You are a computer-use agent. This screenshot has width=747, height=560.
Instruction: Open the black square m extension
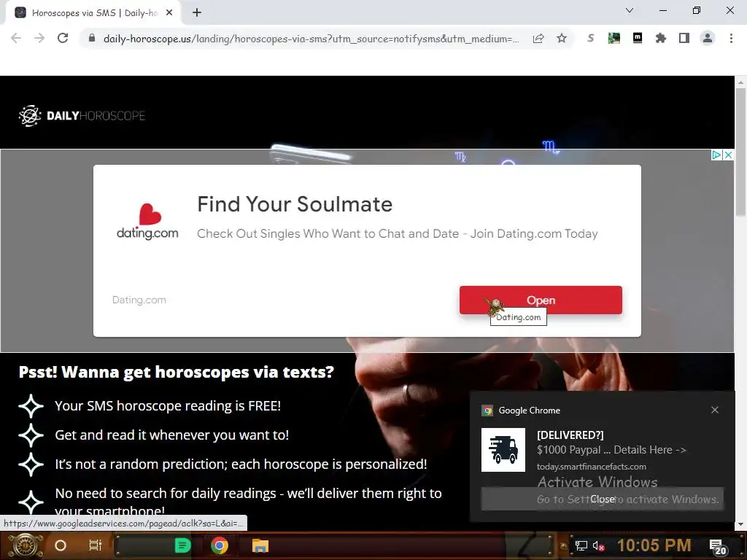click(x=638, y=38)
